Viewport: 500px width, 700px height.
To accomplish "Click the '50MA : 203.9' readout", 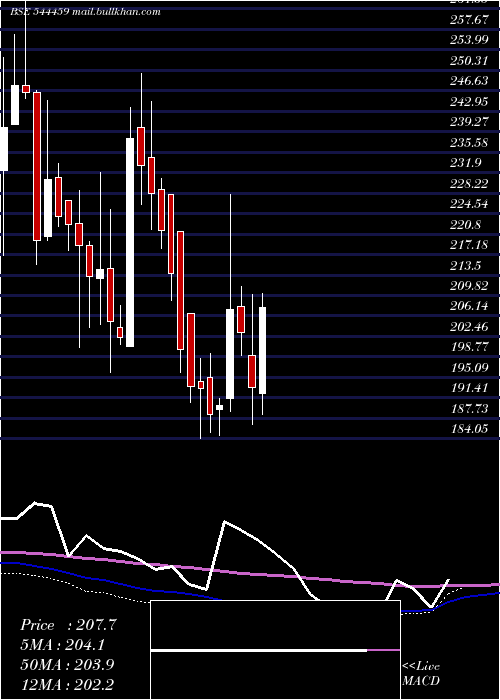I will [67, 664].
